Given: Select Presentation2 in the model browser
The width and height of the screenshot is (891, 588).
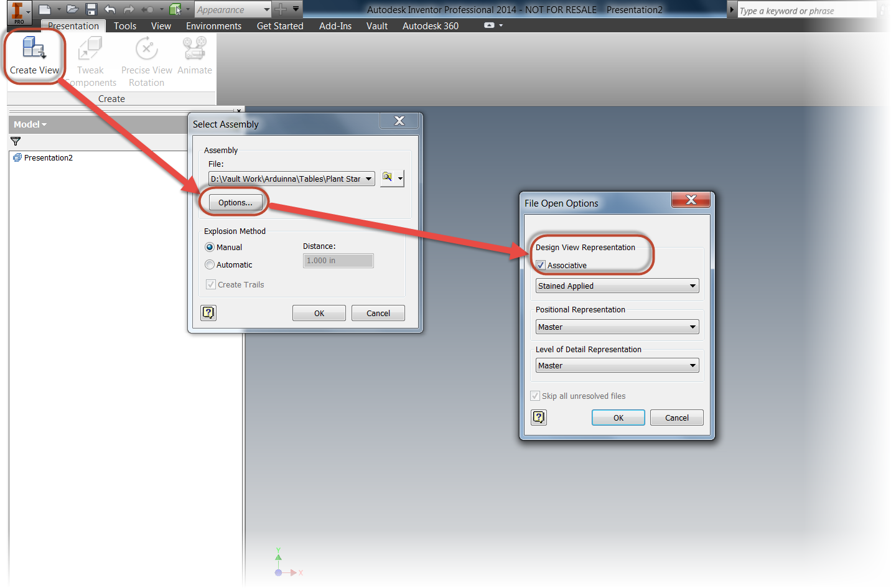Looking at the screenshot, I should pos(49,157).
